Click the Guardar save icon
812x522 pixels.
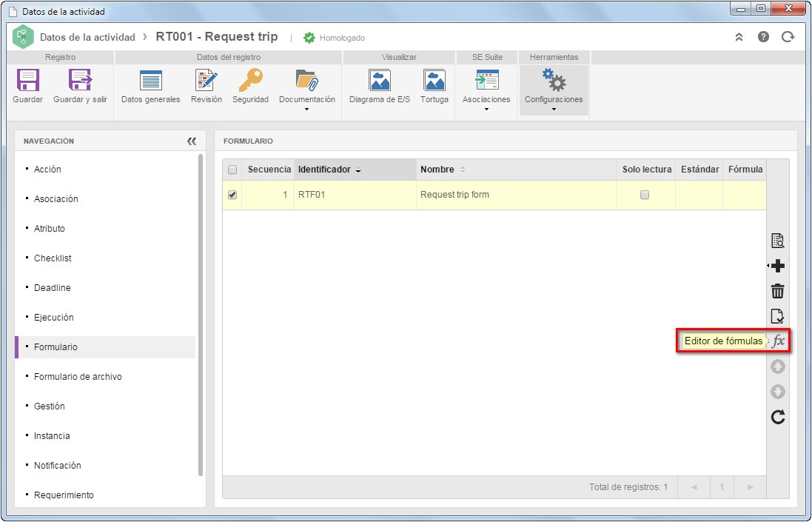(28, 80)
